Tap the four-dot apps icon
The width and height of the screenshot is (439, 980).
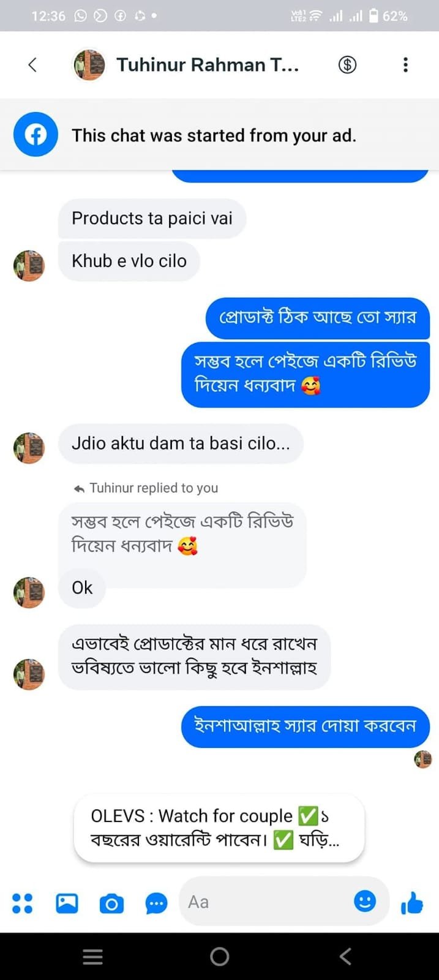[x=23, y=903]
